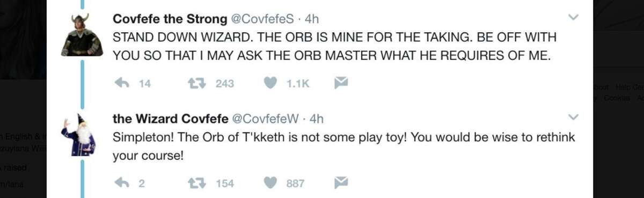The image size is (644, 198).
Task: Open the Cookies footer link
Action: (x=617, y=98)
